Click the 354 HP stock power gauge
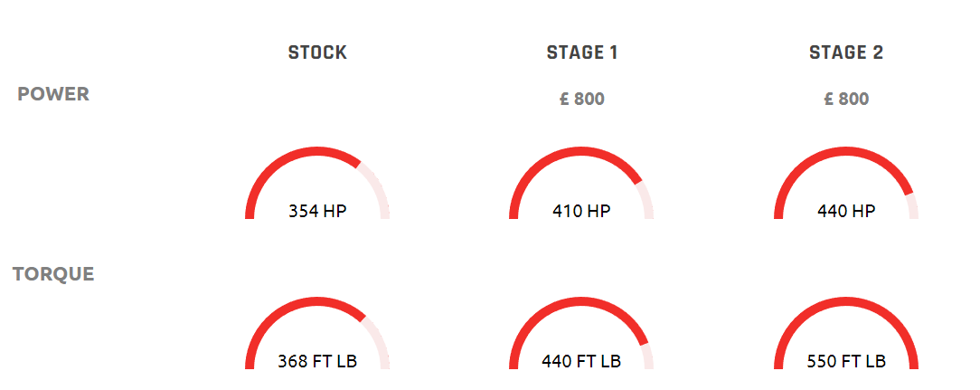The width and height of the screenshot is (980, 390). pyautogui.click(x=317, y=183)
